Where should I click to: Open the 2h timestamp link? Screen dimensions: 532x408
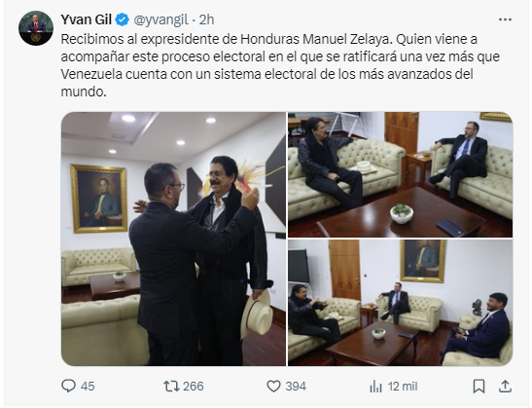[206, 19]
